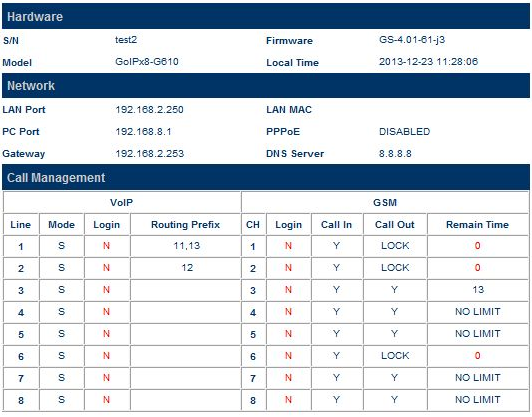Click the LAN Port IP 192.168.2.250
The width and height of the screenshot is (532, 417).
point(149,110)
